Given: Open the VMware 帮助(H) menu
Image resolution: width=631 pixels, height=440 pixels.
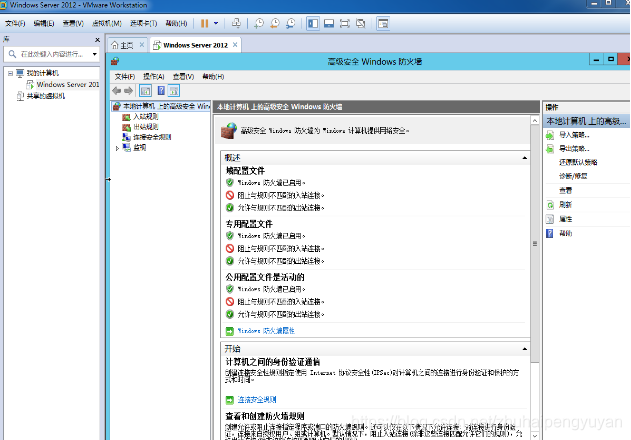Looking at the screenshot, I should click(x=176, y=23).
